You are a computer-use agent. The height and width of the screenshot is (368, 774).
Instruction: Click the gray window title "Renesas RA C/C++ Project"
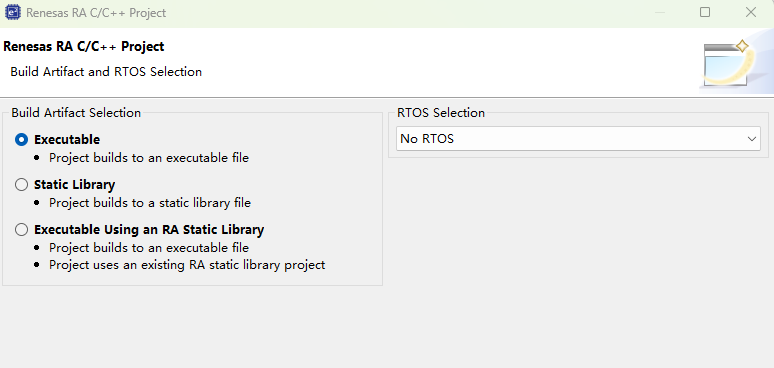pos(96,13)
